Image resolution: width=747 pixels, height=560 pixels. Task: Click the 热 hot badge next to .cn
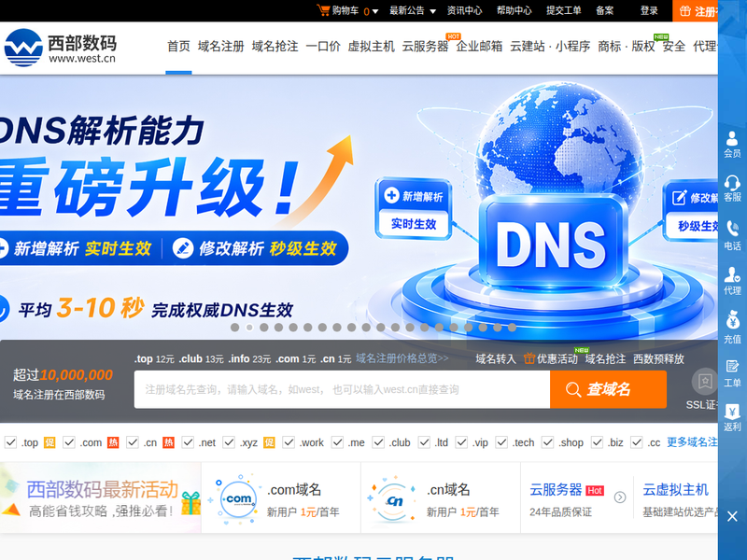[x=169, y=442]
